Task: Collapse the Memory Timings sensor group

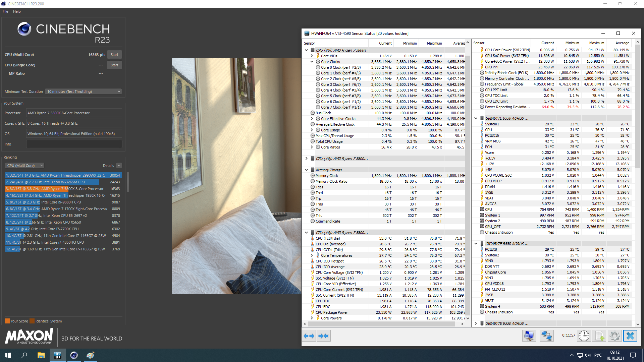Action: pos(306,170)
